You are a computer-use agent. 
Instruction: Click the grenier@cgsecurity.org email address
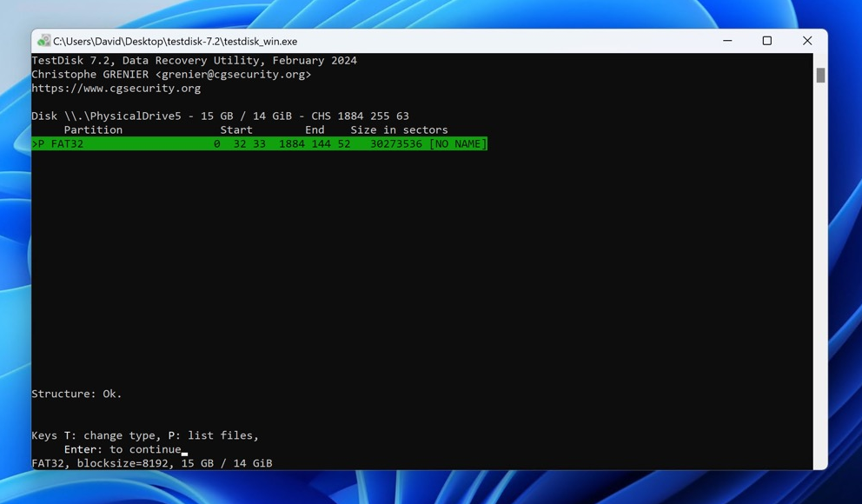(233, 75)
